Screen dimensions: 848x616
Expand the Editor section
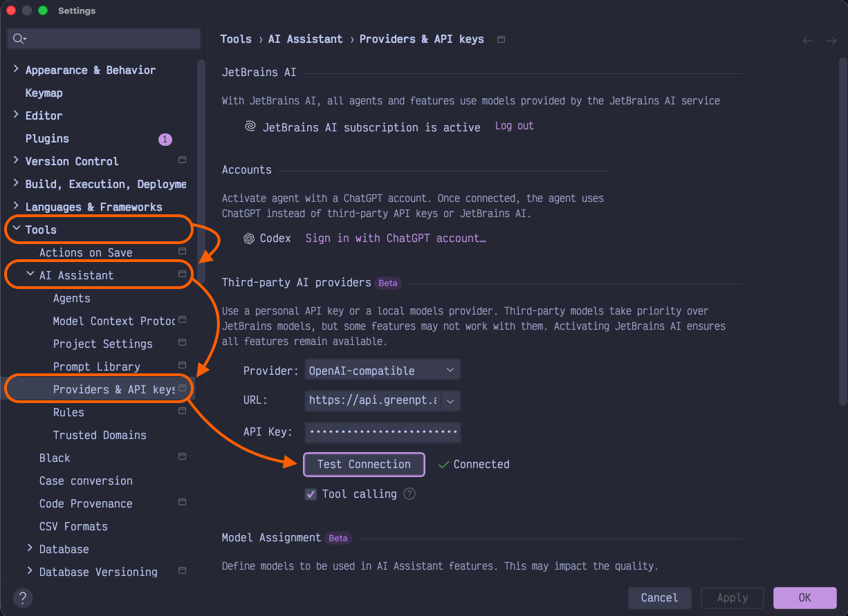click(x=16, y=115)
